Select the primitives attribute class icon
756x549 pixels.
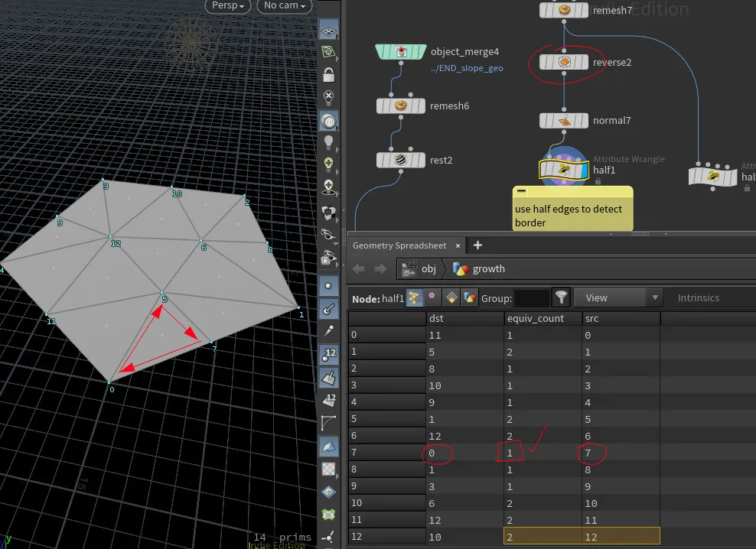(451, 298)
